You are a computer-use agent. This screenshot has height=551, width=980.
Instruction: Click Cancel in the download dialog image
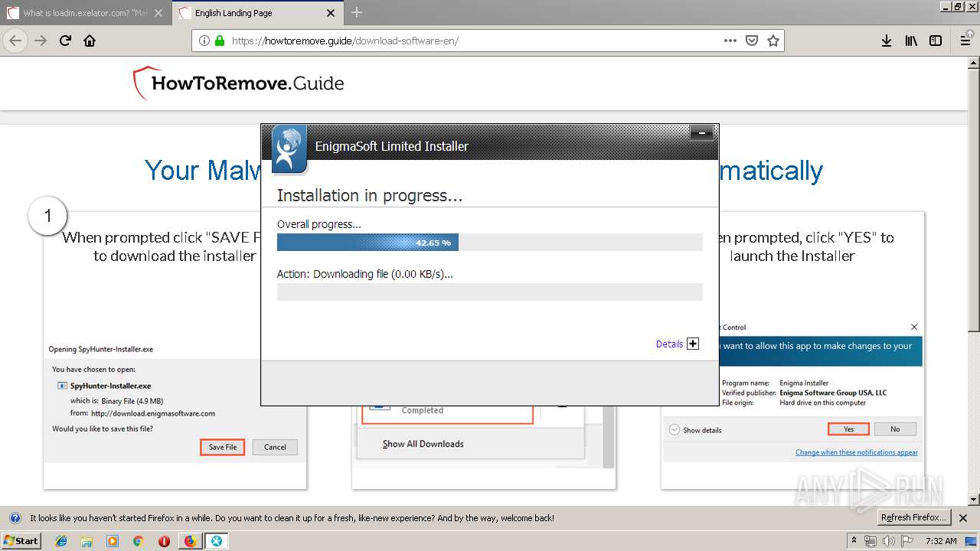click(275, 447)
